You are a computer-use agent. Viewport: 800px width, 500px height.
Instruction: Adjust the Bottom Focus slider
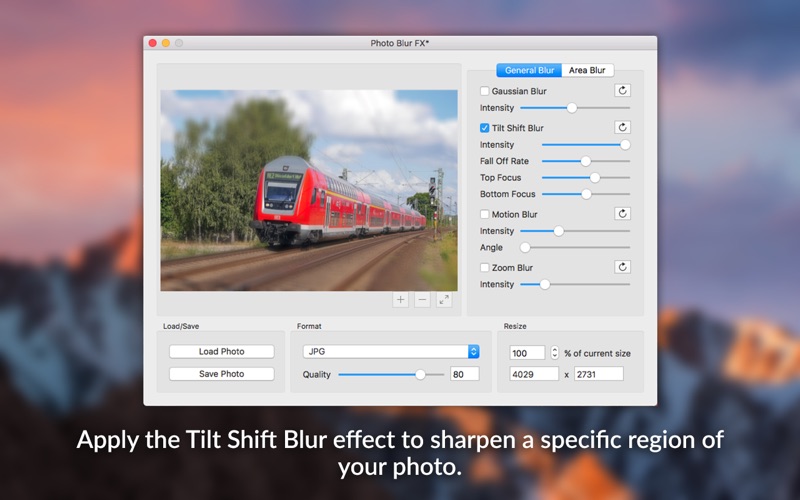[x=586, y=194]
